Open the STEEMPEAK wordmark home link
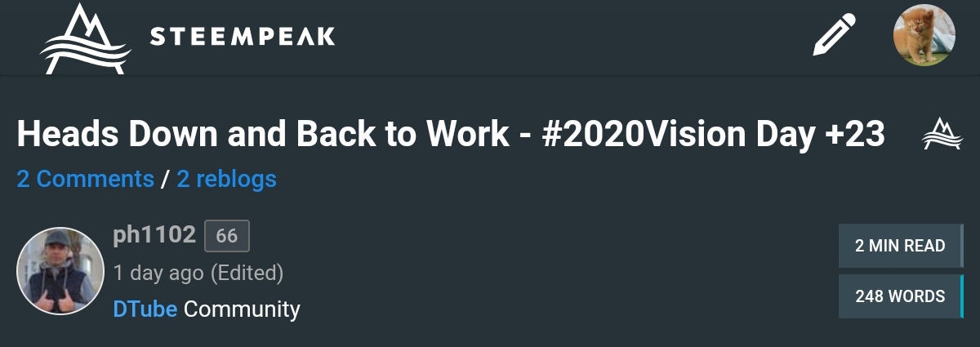Image resolution: width=980 pixels, height=347 pixels. tap(243, 37)
